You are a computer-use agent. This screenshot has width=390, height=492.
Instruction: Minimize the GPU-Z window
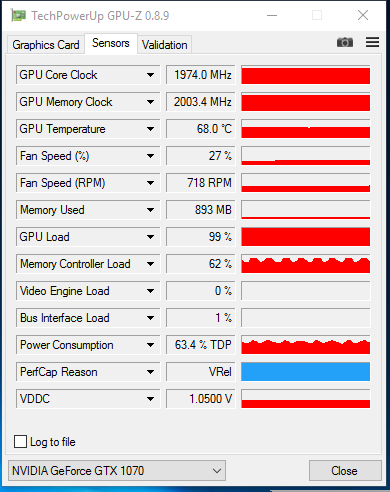click(x=272, y=15)
